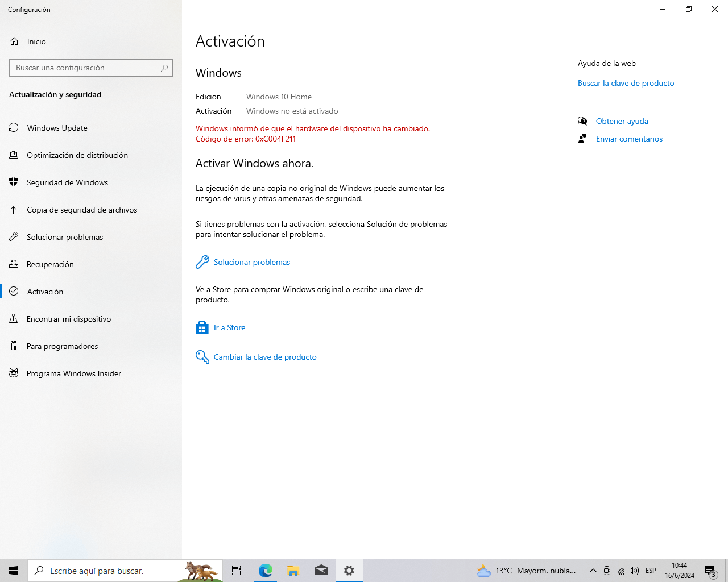Launch Microsoft Edge from the taskbar
Viewport: 728px width, 582px height.
point(265,571)
